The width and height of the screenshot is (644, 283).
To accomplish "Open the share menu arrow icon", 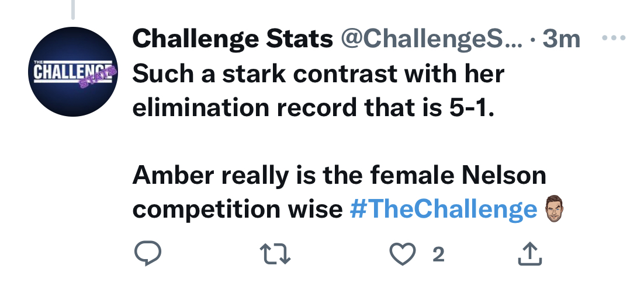I will [530, 253].
